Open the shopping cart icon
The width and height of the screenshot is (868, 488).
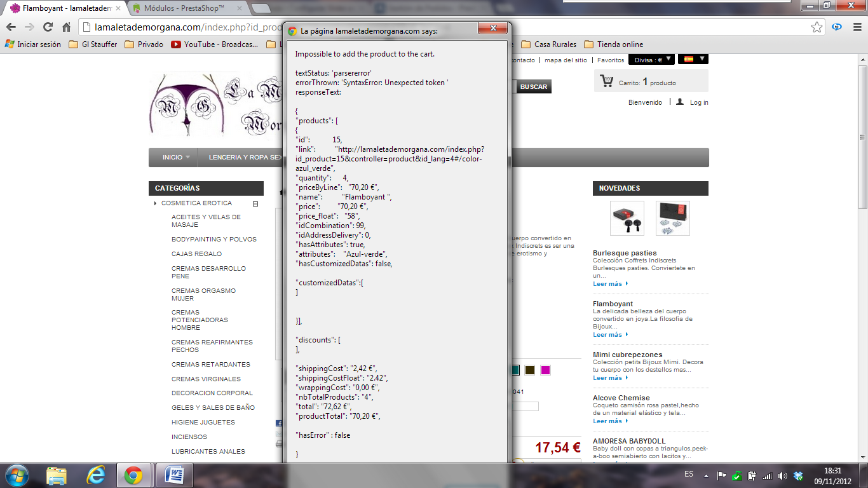pyautogui.click(x=606, y=81)
